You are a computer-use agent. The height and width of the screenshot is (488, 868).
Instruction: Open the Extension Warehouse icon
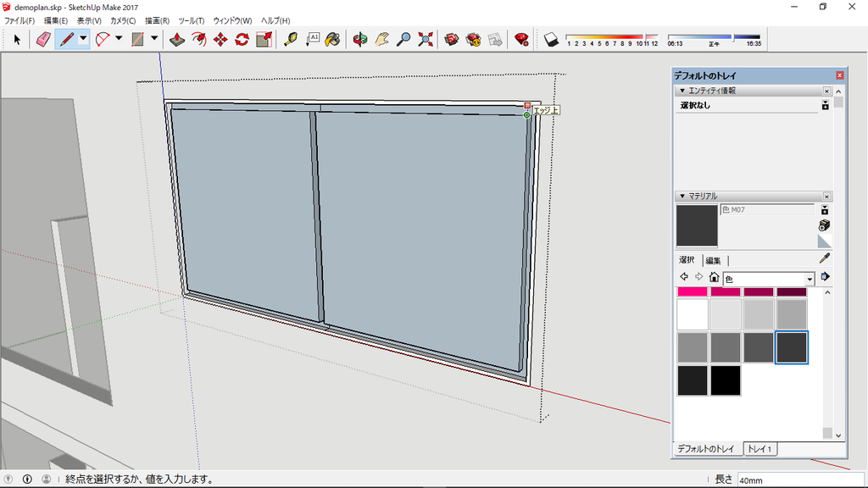473,39
